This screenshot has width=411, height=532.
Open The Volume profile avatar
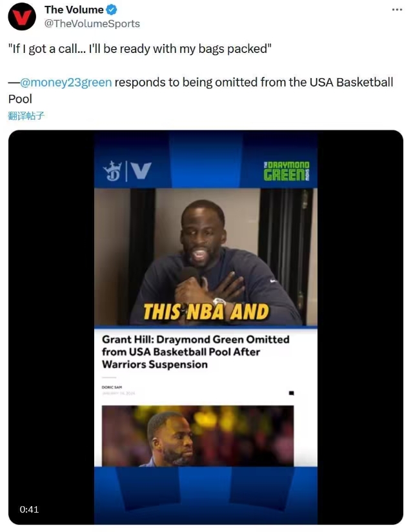22,16
